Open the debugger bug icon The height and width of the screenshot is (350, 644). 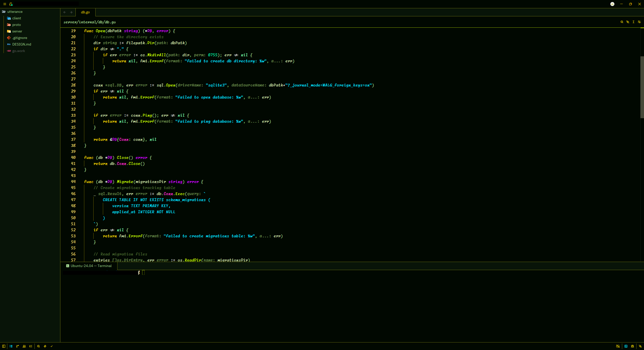click(632, 346)
